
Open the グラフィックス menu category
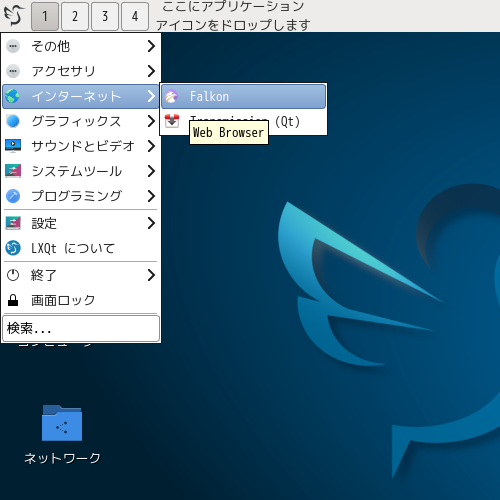(81, 121)
